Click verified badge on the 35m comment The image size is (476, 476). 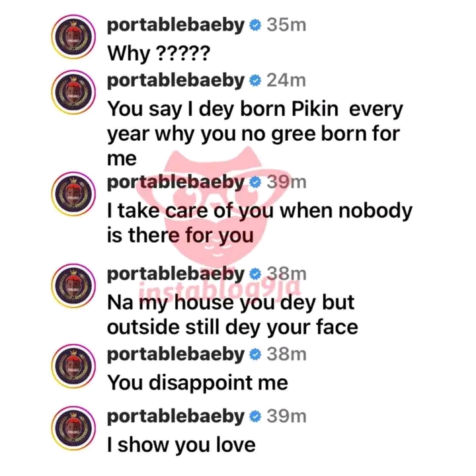(255, 26)
